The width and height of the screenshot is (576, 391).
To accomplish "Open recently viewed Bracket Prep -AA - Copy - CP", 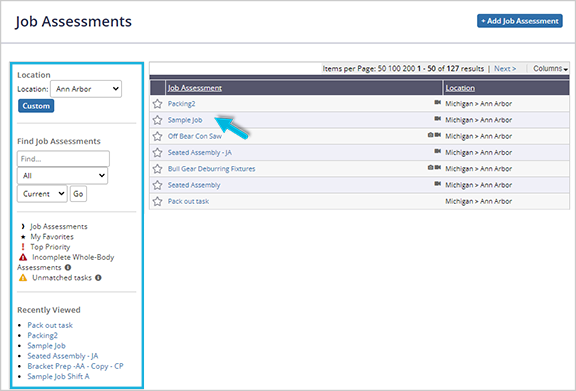I will tap(75, 366).
